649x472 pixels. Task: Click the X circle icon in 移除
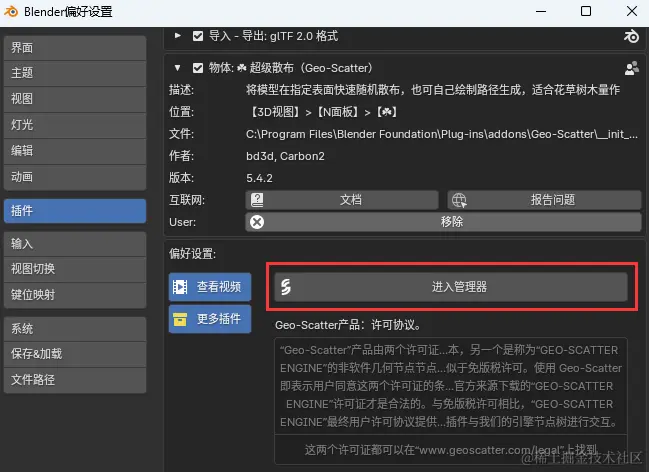click(257, 222)
